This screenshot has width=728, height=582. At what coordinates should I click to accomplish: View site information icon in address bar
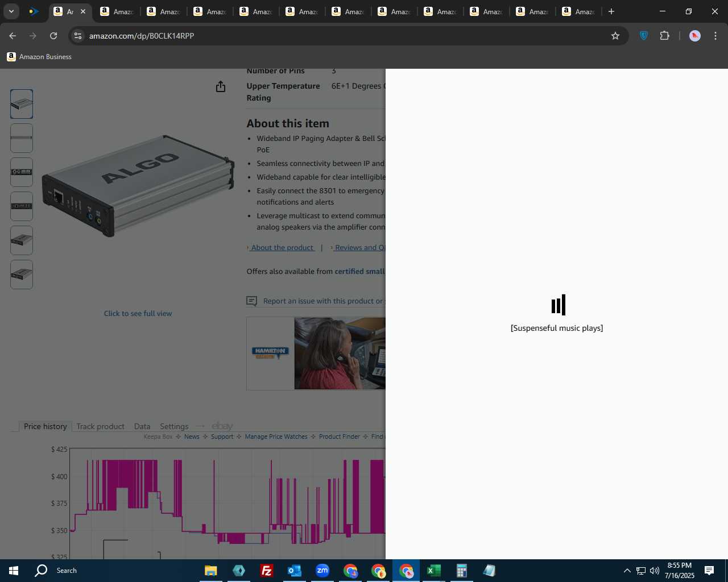click(x=78, y=36)
